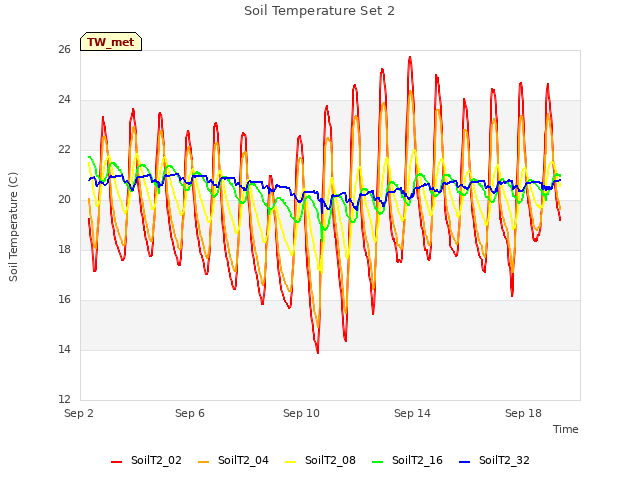Click the 18 y-axis tick label

(x=64, y=249)
